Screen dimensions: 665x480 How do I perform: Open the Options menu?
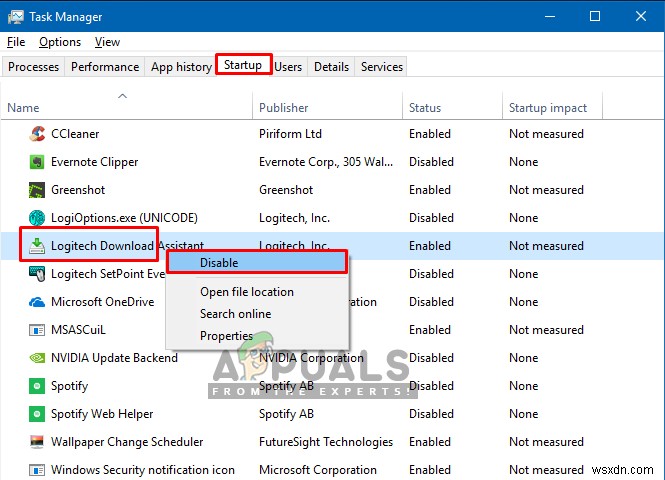(60, 42)
